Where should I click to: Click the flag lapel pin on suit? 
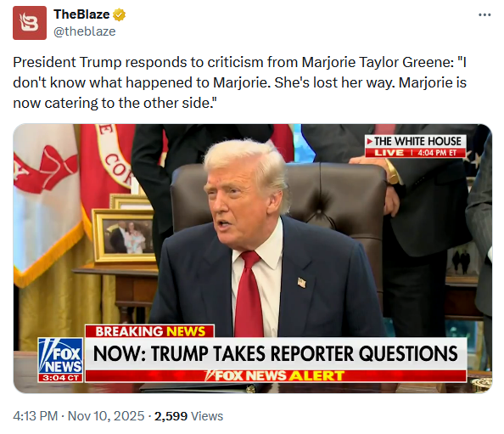tap(301, 283)
